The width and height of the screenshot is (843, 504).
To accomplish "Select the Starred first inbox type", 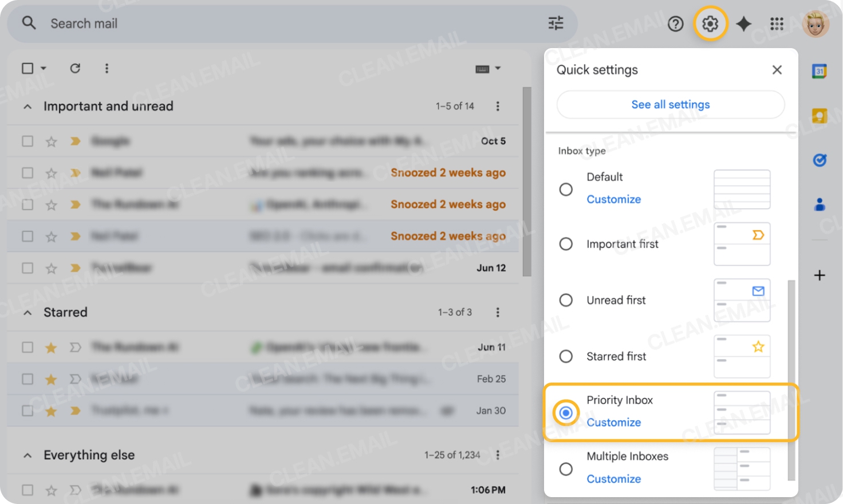I will 566,356.
